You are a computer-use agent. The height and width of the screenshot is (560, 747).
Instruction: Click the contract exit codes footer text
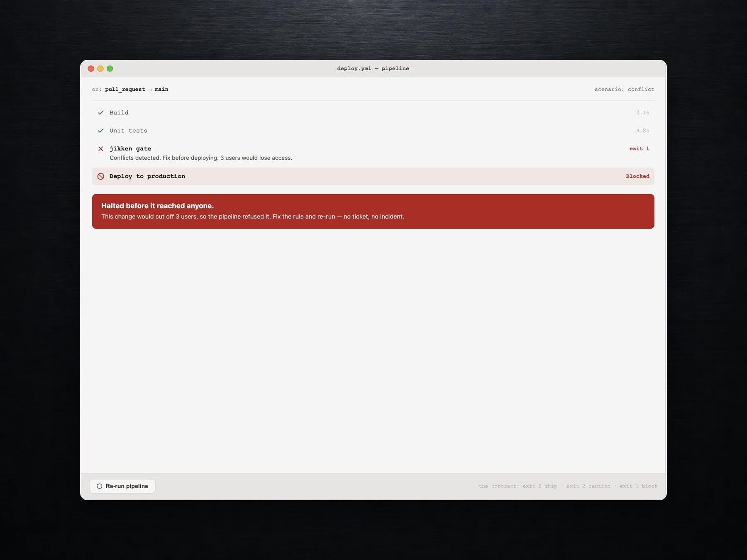pos(568,486)
